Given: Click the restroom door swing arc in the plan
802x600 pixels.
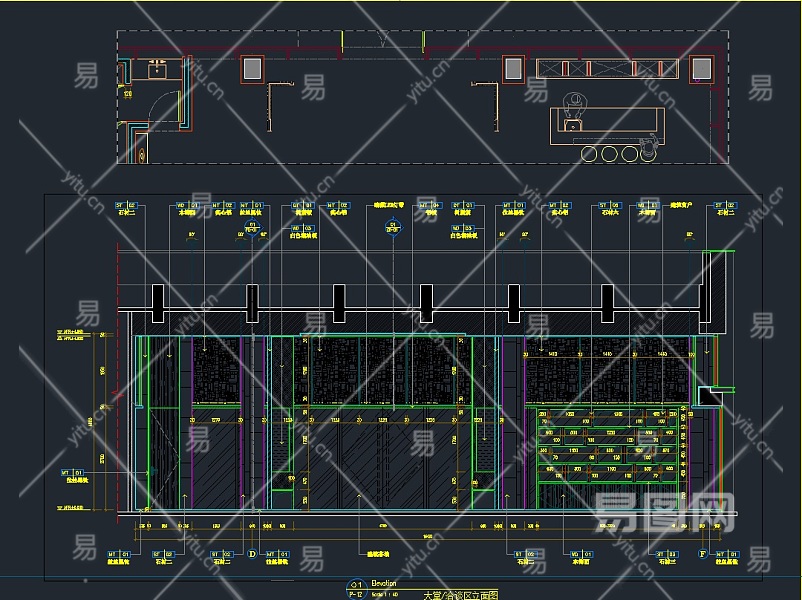Looking at the screenshot, I should 166,105.
